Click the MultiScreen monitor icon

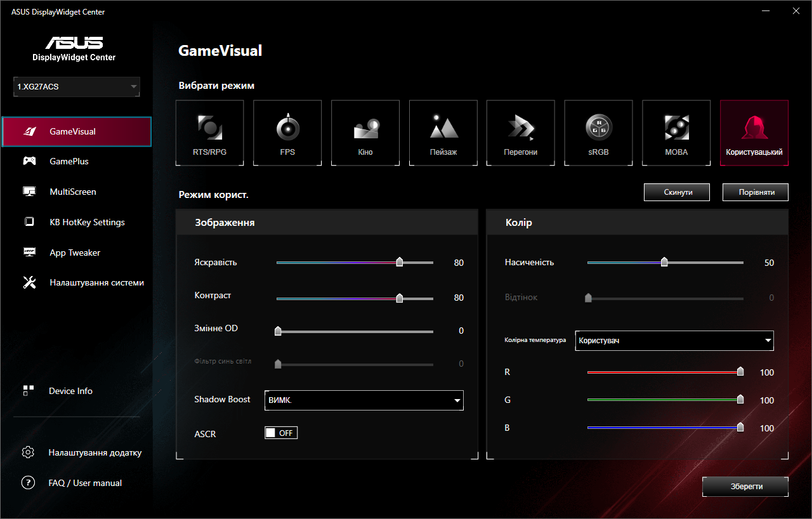(x=29, y=192)
